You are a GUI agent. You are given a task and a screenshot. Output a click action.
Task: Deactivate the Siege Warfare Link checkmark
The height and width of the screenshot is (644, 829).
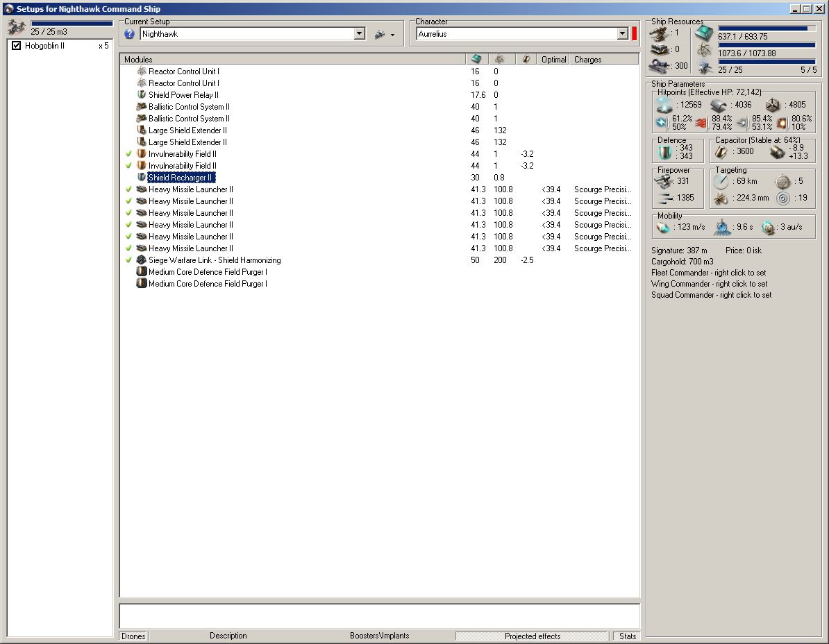[x=128, y=260]
